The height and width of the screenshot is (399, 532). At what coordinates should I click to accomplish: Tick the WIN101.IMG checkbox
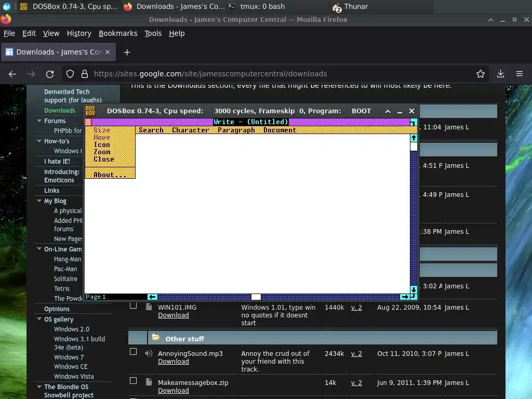(x=134, y=305)
